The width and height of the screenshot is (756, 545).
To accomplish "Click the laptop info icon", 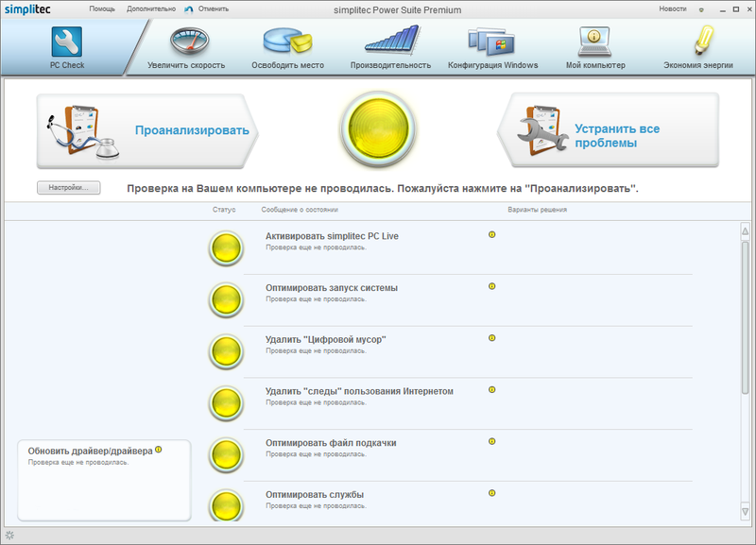I will point(594,42).
